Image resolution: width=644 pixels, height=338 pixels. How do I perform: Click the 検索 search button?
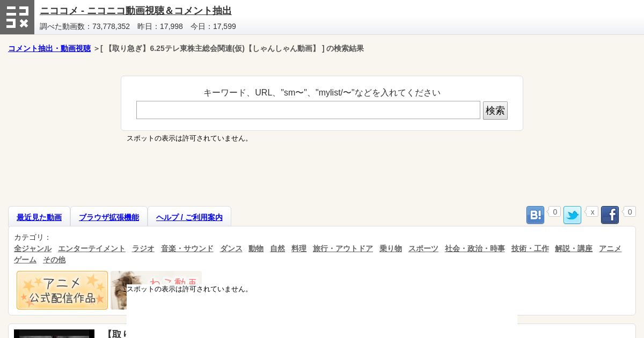coord(495,111)
